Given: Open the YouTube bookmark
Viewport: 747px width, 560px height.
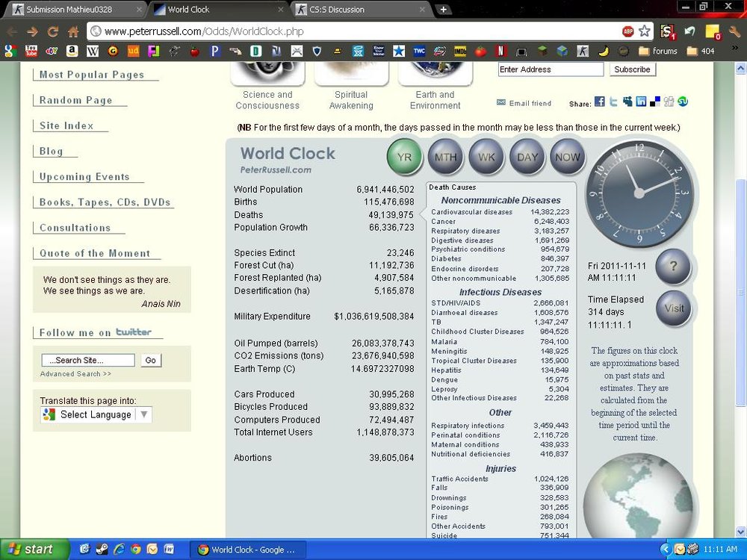Looking at the screenshot, I should 31,51.
